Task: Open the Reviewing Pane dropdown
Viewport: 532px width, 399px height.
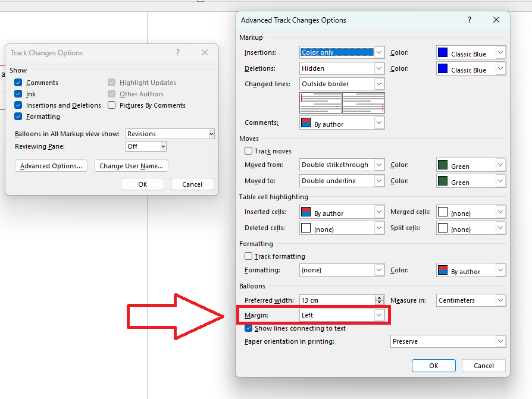Action: 146,146
